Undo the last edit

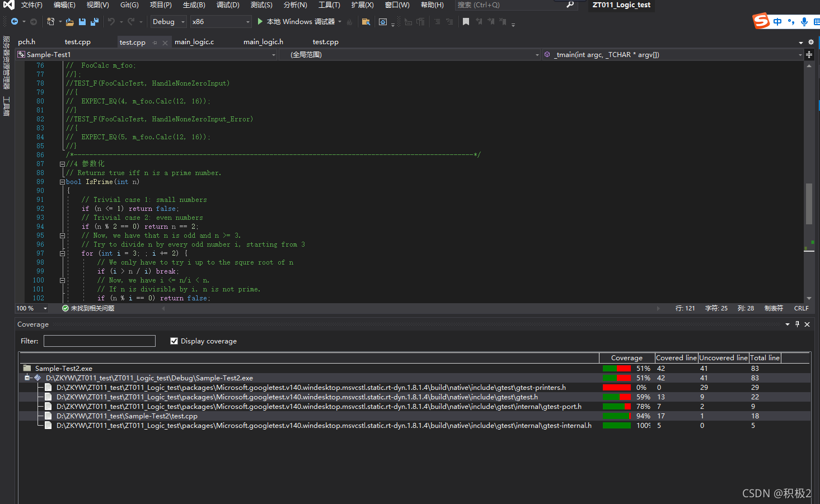111,21
